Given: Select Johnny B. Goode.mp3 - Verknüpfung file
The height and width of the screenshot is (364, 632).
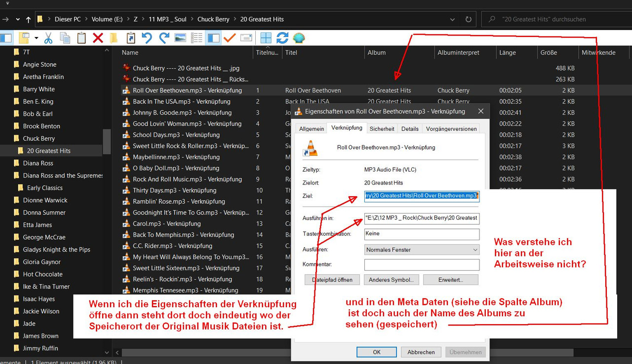Looking at the screenshot, I should (182, 113).
